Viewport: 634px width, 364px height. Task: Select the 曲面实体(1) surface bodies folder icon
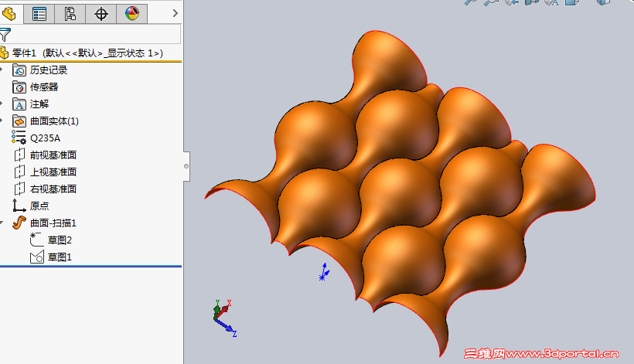[19, 121]
